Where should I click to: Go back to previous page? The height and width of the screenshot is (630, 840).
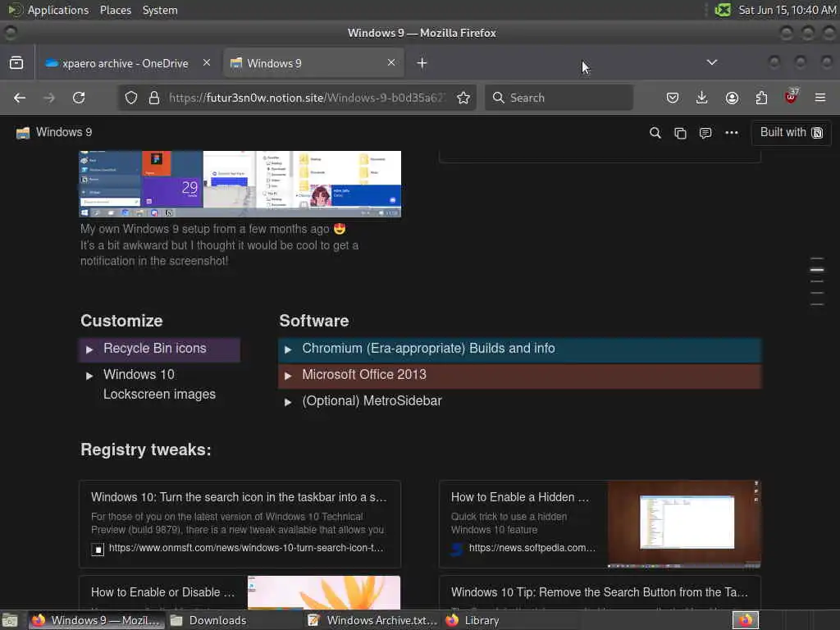pos(20,98)
